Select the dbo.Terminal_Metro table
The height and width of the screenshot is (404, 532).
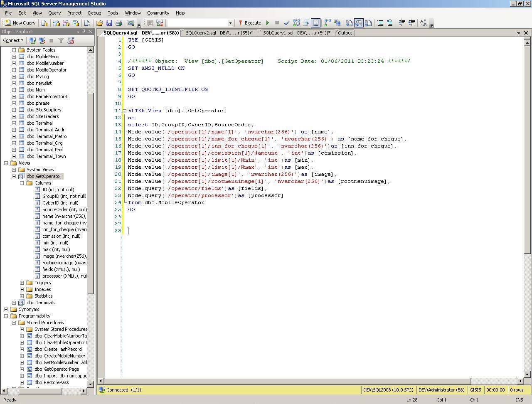[47, 136]
